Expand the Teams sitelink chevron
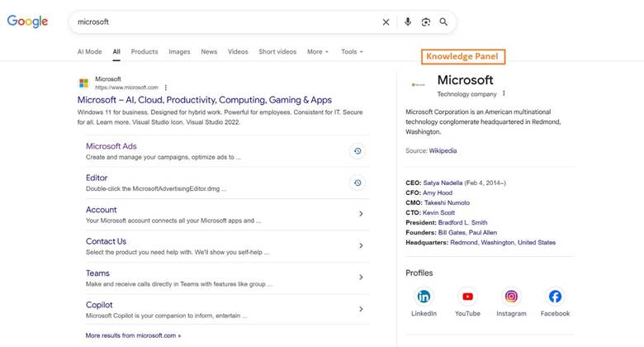This screenshot has width=644, height=347. [361, 278]
